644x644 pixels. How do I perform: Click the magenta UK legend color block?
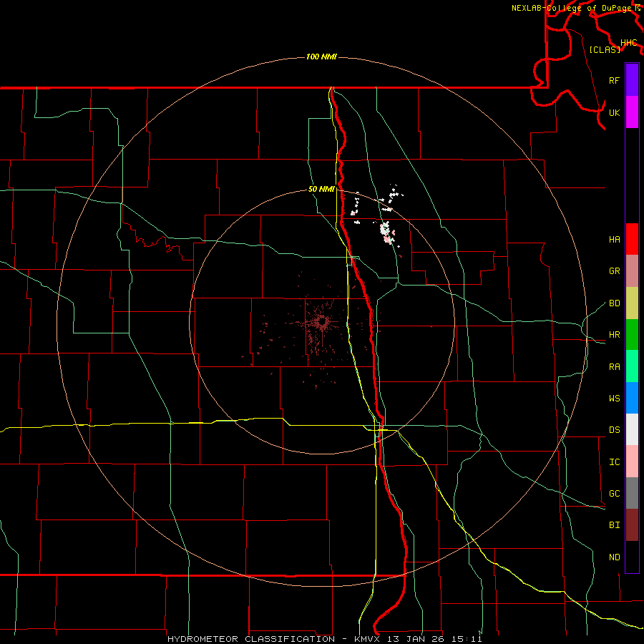click(632, 112)
